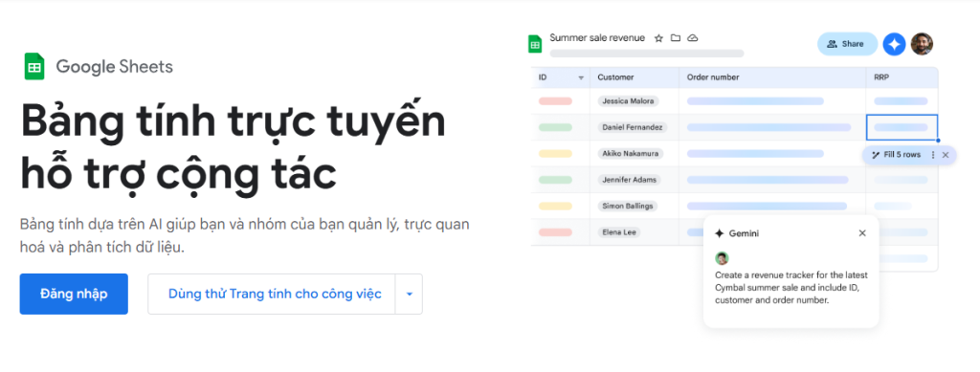Click the Google Sheets logo icon

pyautogui.click(x=34, y=67)
